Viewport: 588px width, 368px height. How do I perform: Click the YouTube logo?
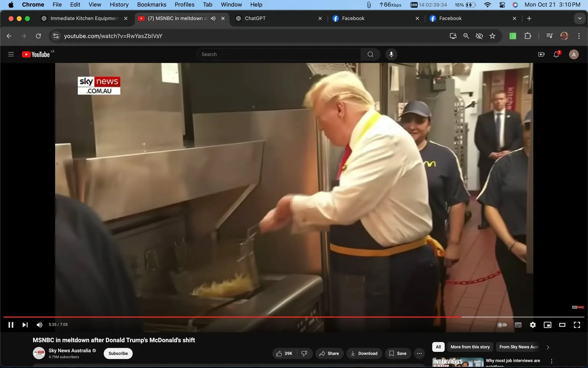(36, 54)
